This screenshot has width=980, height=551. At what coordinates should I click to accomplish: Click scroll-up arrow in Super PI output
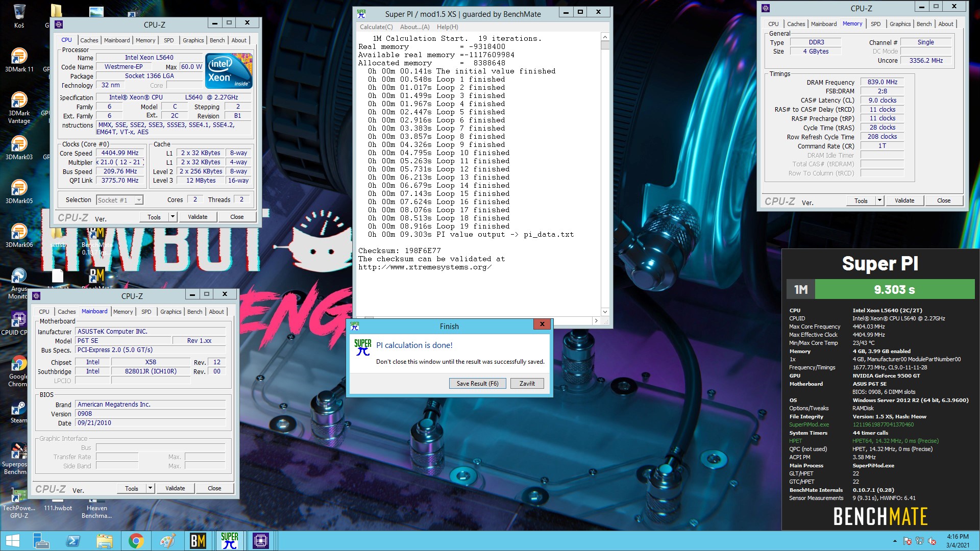pos(605,37)
